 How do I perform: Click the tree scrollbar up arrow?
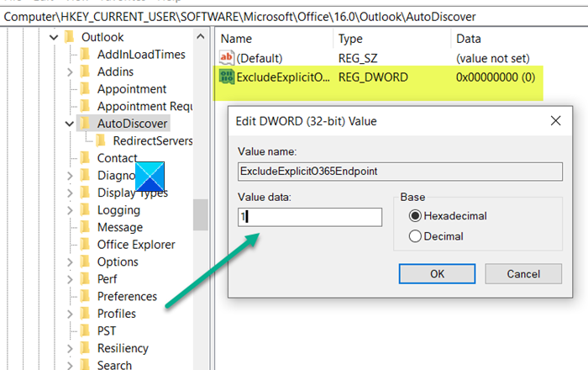[x=201, y=37]
